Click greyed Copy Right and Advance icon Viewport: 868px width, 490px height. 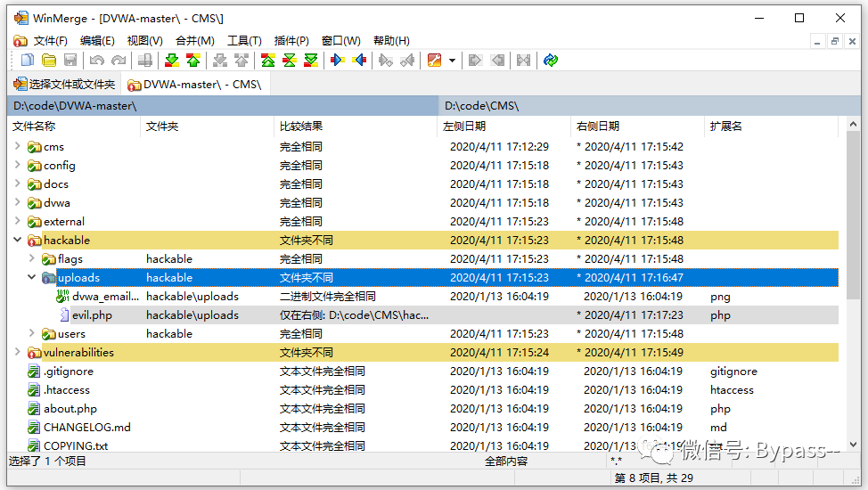386,60
